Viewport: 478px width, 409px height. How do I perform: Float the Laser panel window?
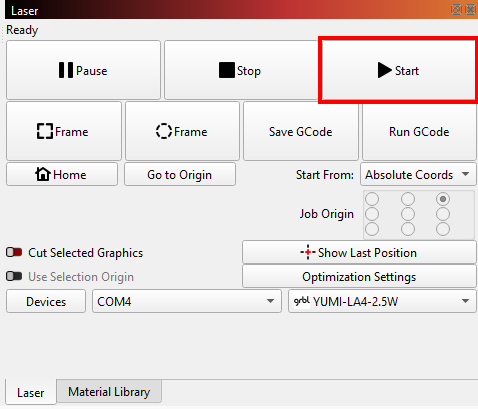click(x=456, y=10)
